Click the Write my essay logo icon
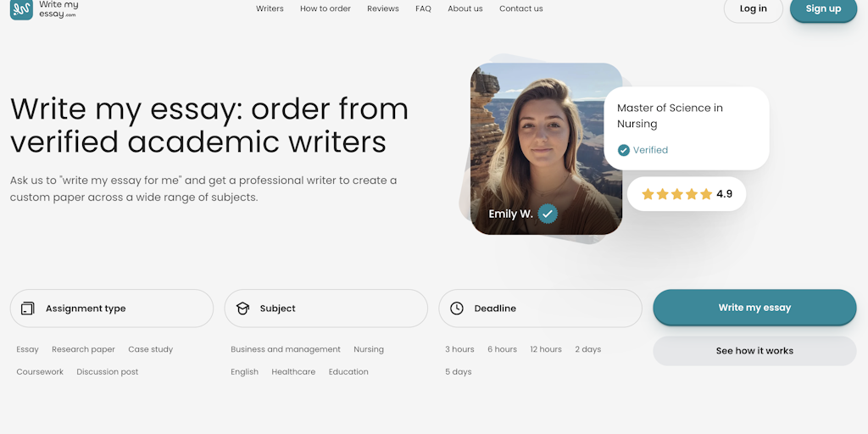 21,9
